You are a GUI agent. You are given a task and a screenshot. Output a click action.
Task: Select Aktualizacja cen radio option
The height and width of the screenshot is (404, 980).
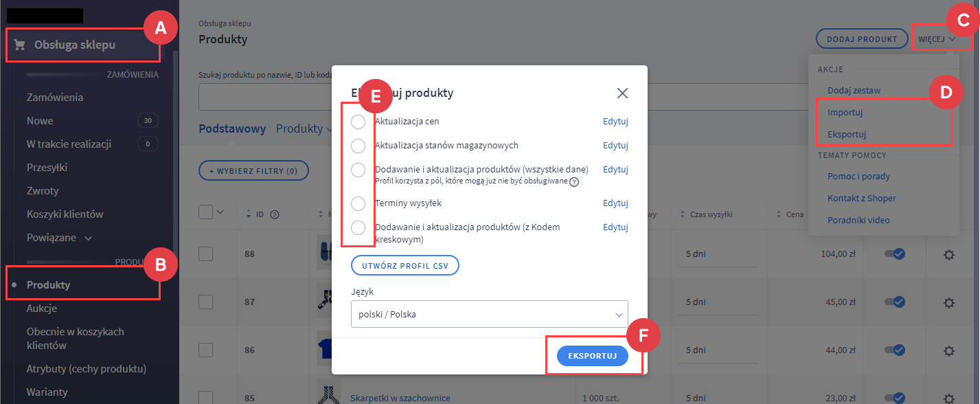tap(358, 122)
